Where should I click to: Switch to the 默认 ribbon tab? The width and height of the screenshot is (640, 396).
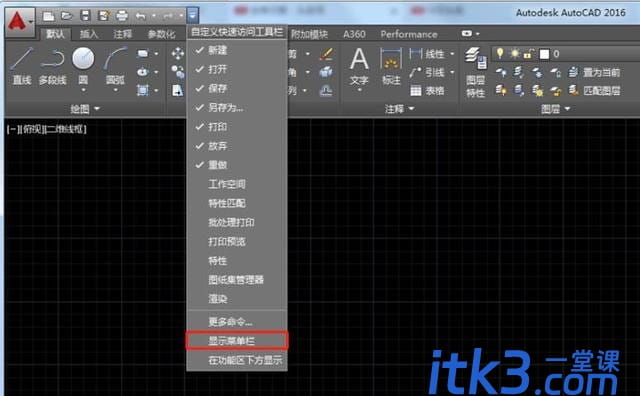(x=56, y=34)
